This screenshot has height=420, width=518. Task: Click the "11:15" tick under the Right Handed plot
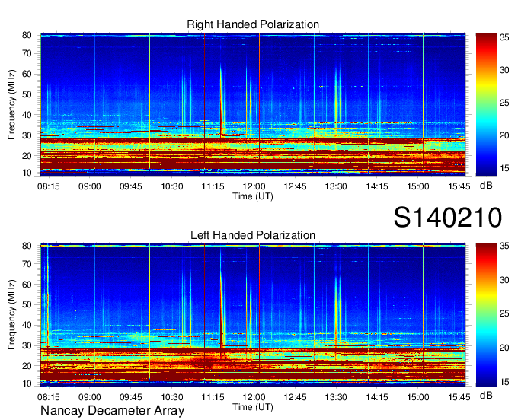(x=213, y=186)
